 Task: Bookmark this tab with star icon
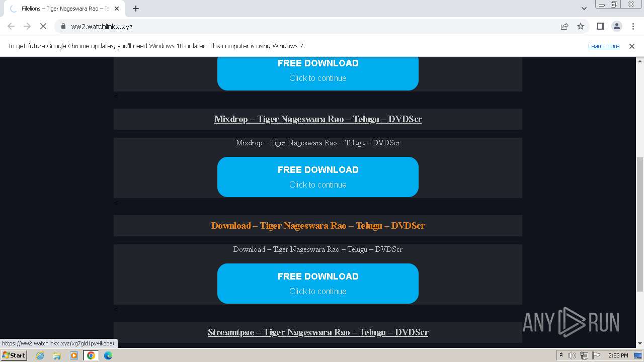pyautogui.click(x=581, y=26)
